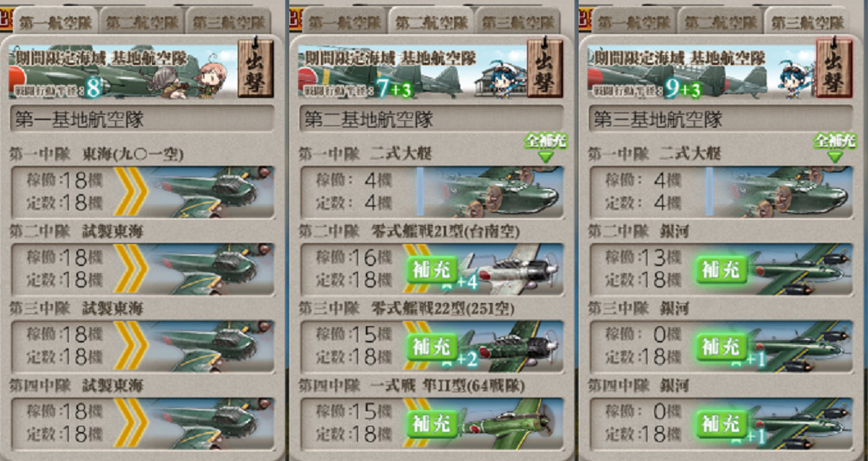Click the 第一基地航空隊 name field
Viewport: 868px width, 461px height.
pos(143,119)
